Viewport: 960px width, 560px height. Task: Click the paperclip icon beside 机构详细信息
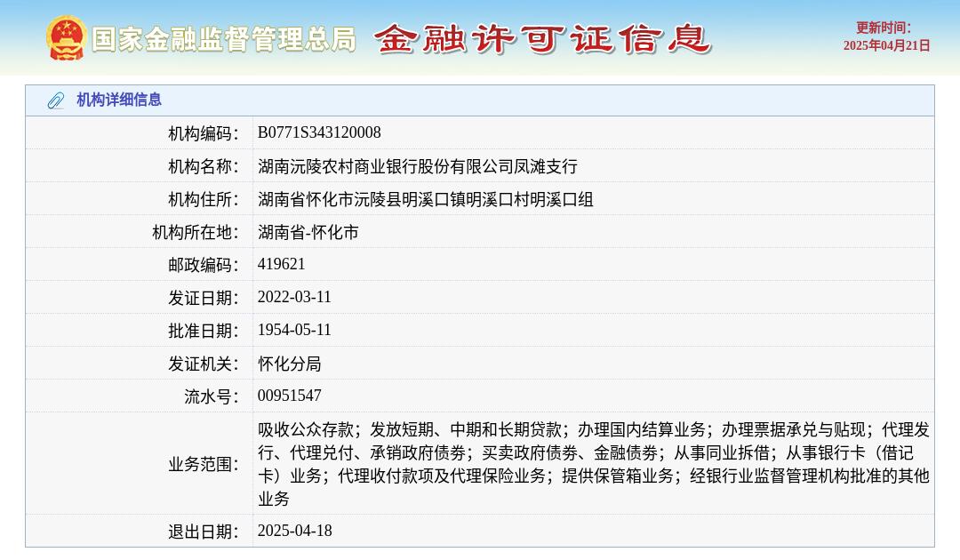pos(56,100)
